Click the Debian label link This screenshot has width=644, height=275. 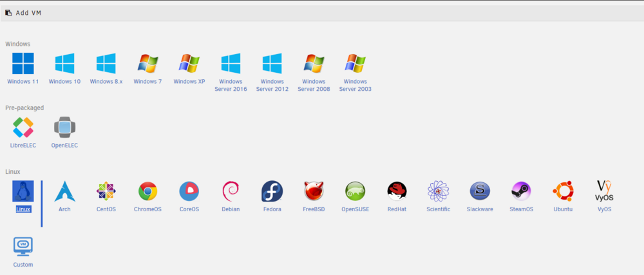[x=231, y=209]
